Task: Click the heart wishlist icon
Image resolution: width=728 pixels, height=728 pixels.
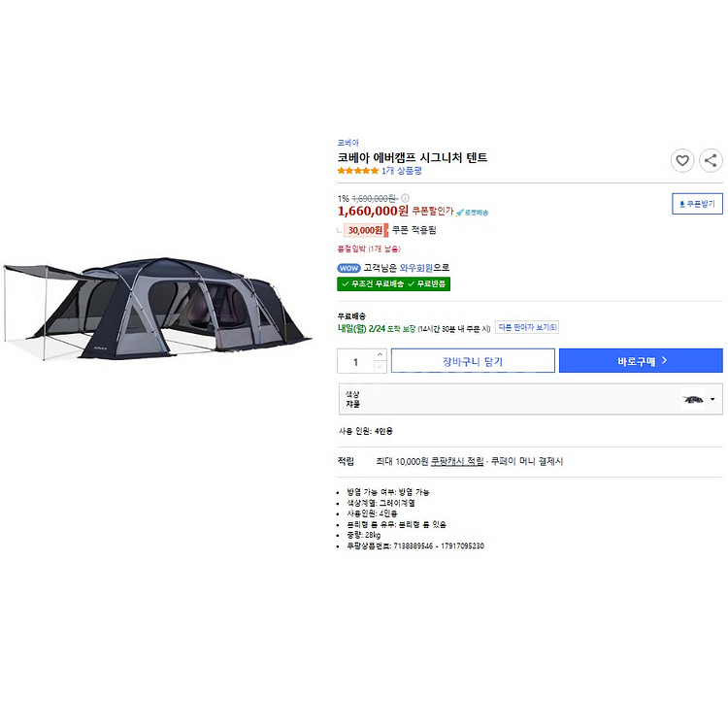Action: [x=682, y=161]
